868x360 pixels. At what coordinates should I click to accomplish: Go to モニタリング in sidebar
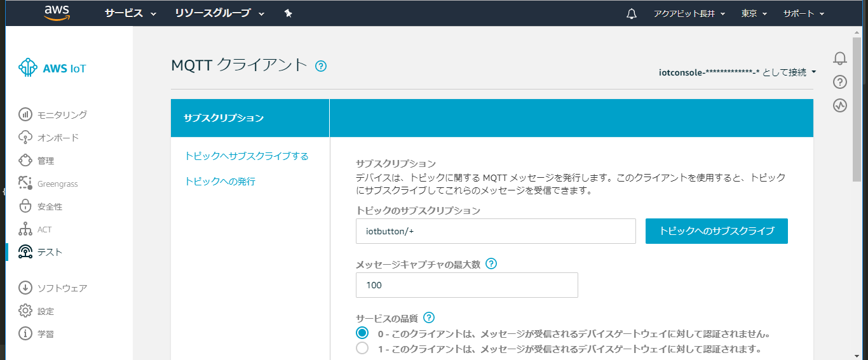pos(62,115)
